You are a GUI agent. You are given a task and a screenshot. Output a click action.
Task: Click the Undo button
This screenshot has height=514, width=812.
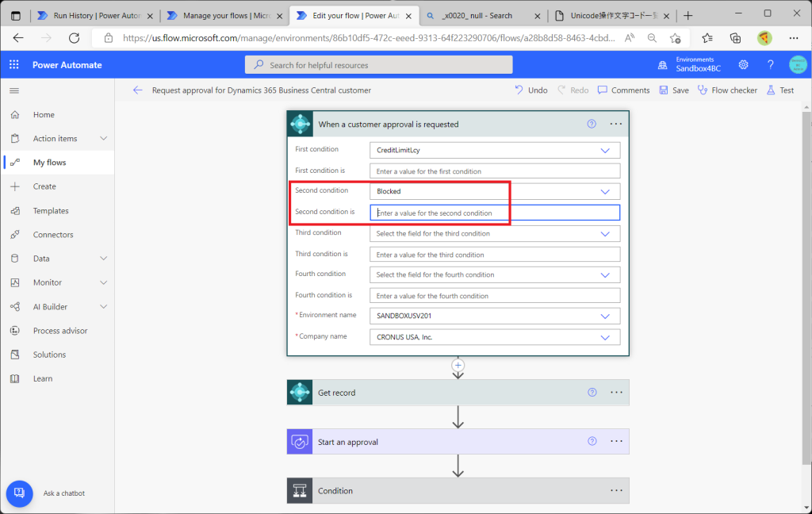tap(530, 90)
